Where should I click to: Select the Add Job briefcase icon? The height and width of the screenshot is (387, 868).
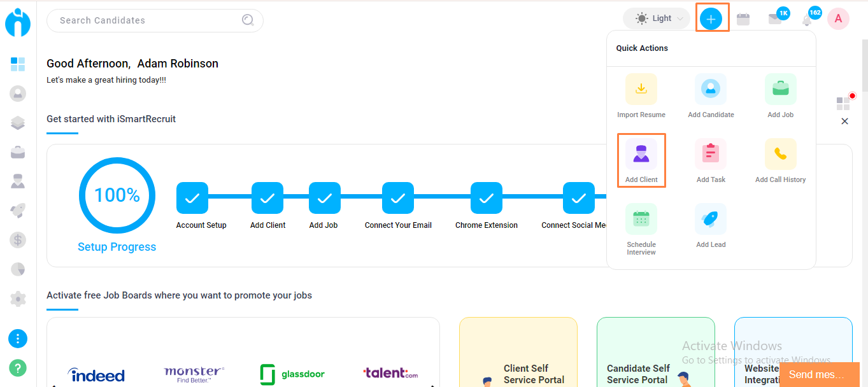click(780, 89)
